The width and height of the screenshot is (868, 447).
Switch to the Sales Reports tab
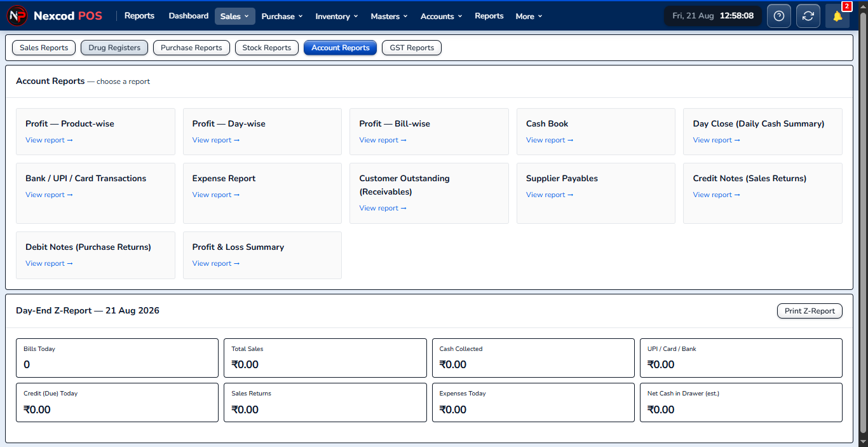(44, 48)
